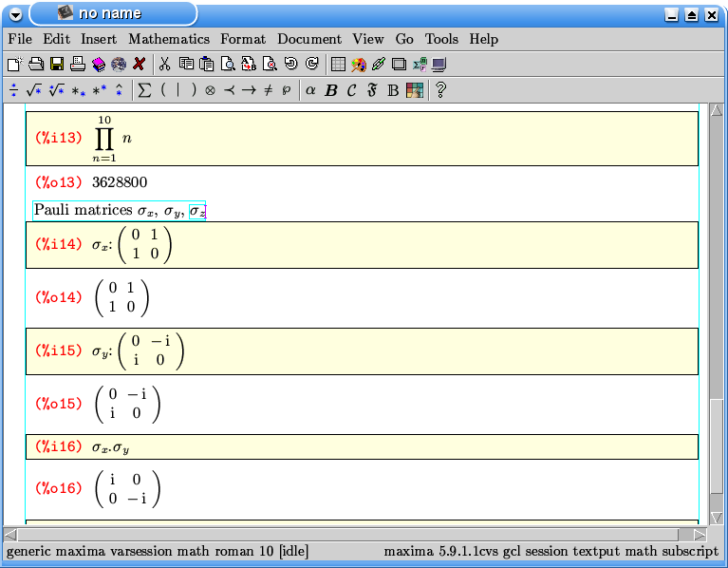Viewport: 728px width, 568px height.
Task: Click scroll-right arrow of horizontal scrollbar
Action: pyautogui.click(x=700, y=535)
